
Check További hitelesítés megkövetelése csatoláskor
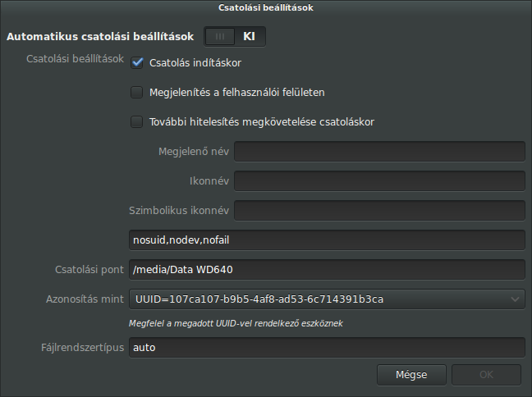[137, 121]
